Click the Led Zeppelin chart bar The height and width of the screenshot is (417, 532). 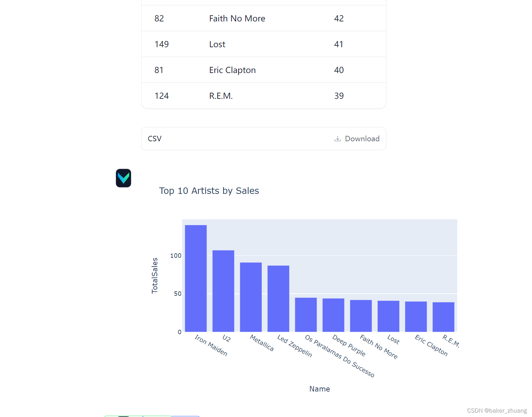[278, 299]
